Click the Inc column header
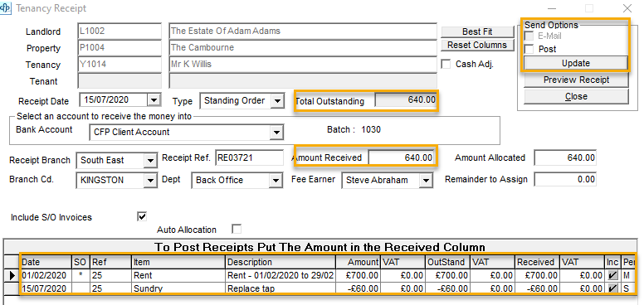The image size is (644, 305). (612, 262)
